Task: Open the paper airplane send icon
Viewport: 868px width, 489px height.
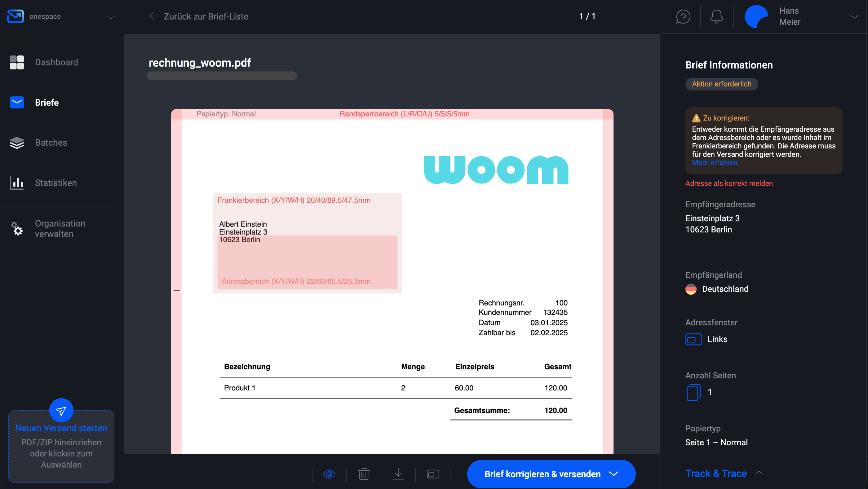Action: tap(61, 410)
